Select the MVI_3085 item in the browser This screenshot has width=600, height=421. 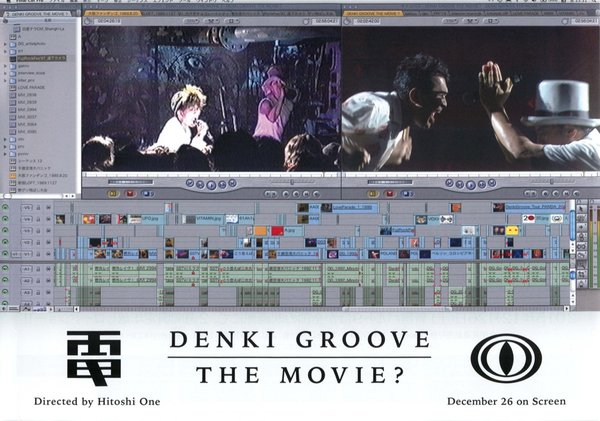coord(23,132)
